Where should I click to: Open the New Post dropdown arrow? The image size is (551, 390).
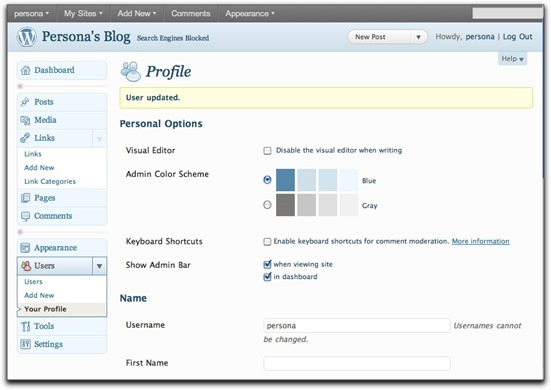(x=419, y=37)
